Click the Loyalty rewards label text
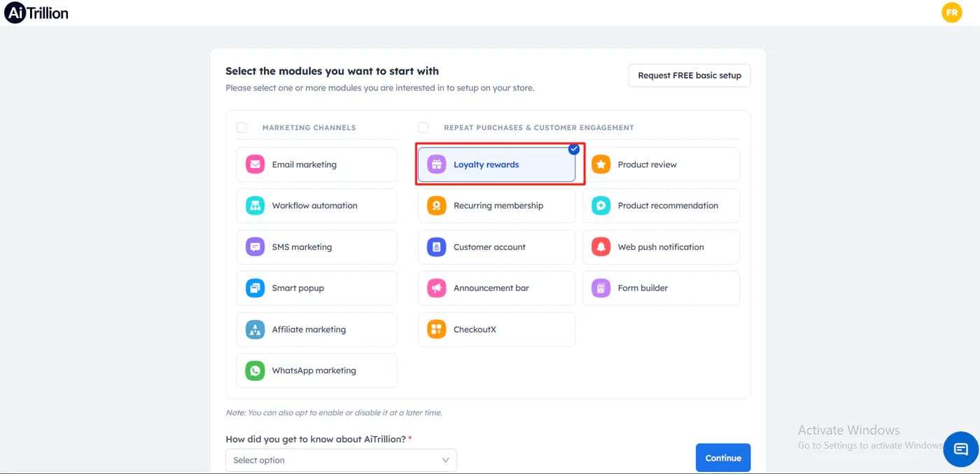980x474 pixels. pos(486,165)
